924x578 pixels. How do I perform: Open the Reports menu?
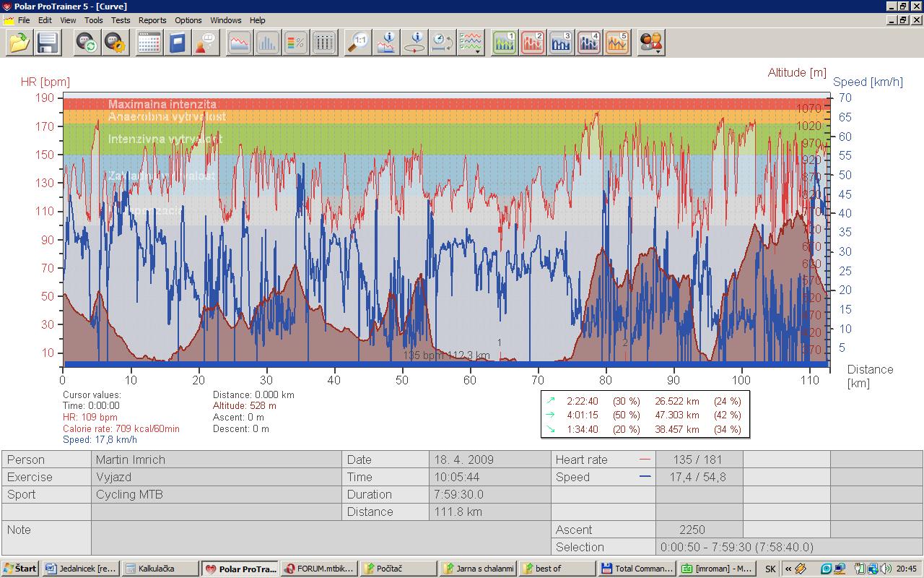click(x=152, y=20)
